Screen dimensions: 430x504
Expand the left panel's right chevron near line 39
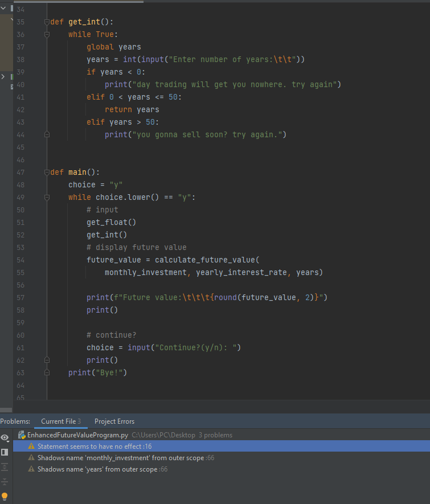3,76
